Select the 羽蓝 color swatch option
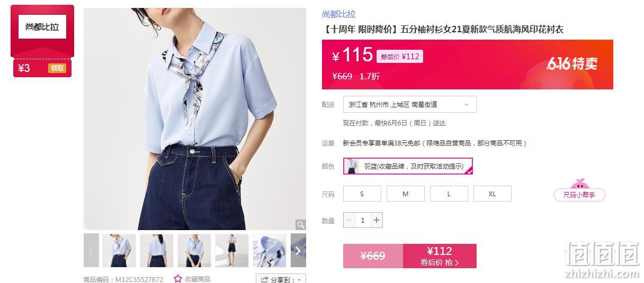644x283 pixels. tap(408, 166)
